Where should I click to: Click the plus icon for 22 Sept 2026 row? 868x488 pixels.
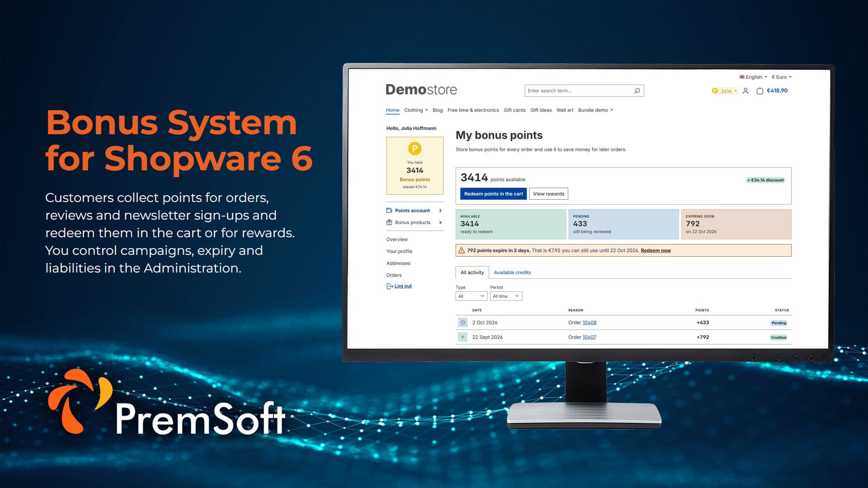[462, 337]
